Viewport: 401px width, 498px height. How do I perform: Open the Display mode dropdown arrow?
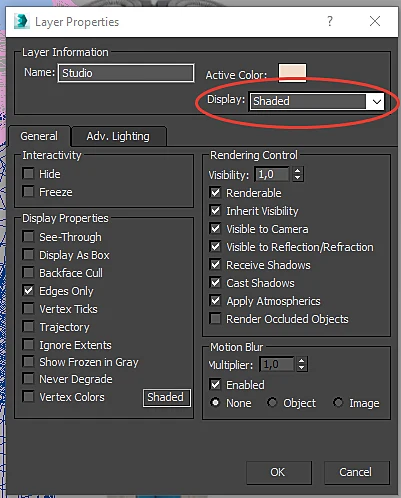(377, 101)
